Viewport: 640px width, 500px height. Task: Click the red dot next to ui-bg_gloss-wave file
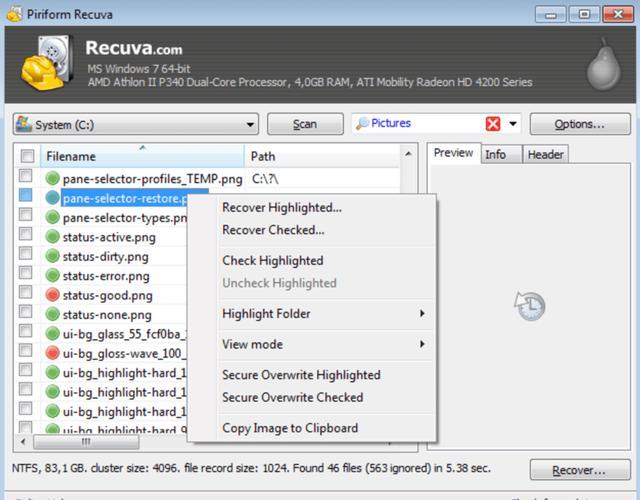pos(52,353)
